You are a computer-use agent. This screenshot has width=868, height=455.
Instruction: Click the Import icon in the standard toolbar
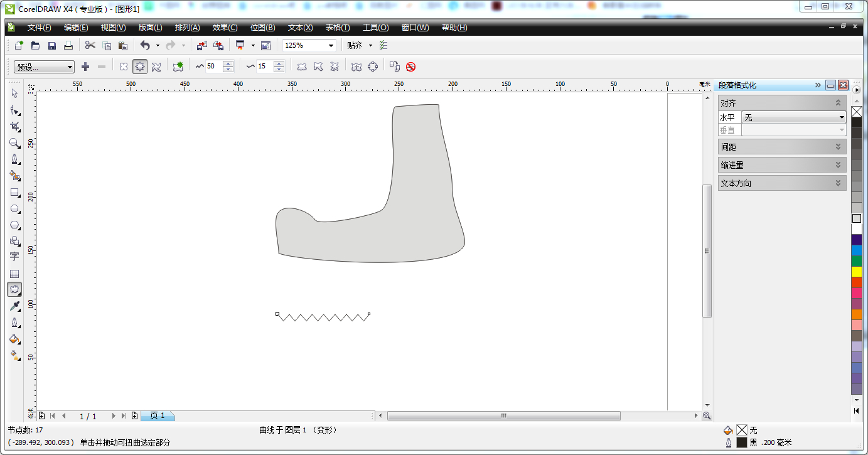[x=201, y=45]
